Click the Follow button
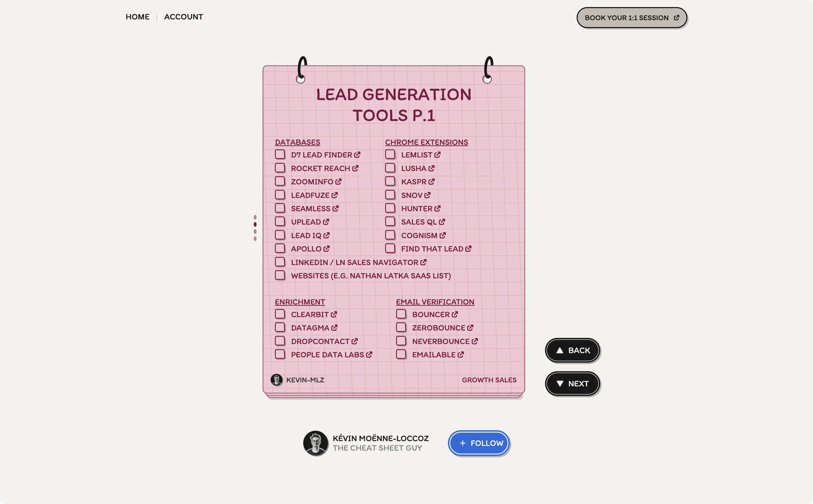The width and height of the screenshot is (813, 504). click(x=478, y=443)
